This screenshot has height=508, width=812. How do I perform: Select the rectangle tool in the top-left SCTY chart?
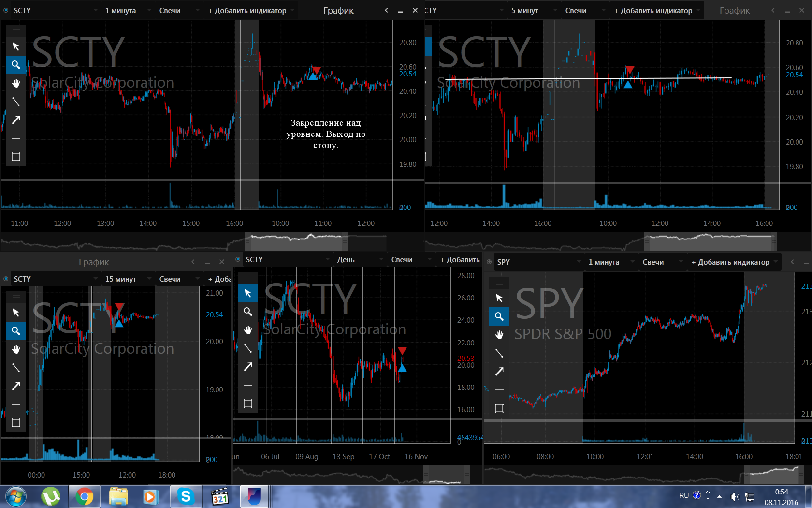(x=16, y=157)
